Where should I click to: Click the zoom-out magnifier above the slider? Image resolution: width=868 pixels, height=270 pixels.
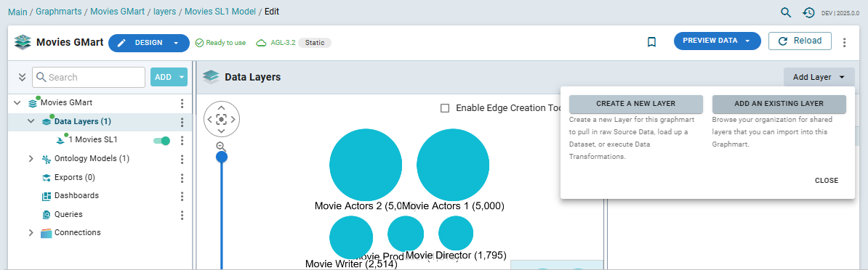221,146
